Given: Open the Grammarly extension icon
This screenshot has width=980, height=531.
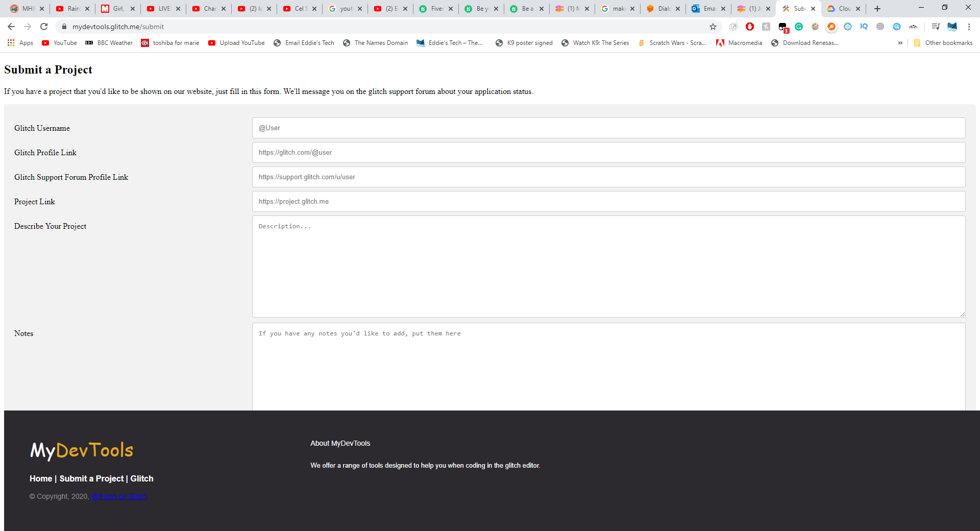Looking at the screenshot, I should tap(799, 27).
